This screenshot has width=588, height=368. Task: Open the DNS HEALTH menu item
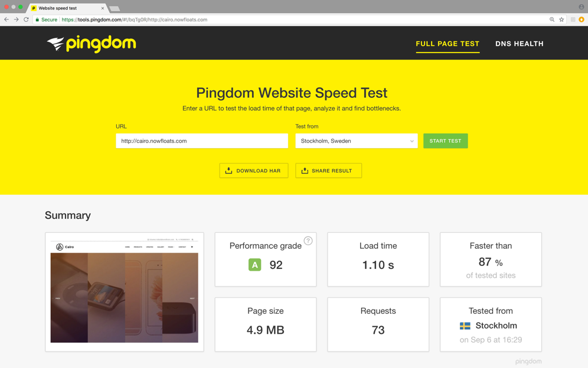click(520, 44)
